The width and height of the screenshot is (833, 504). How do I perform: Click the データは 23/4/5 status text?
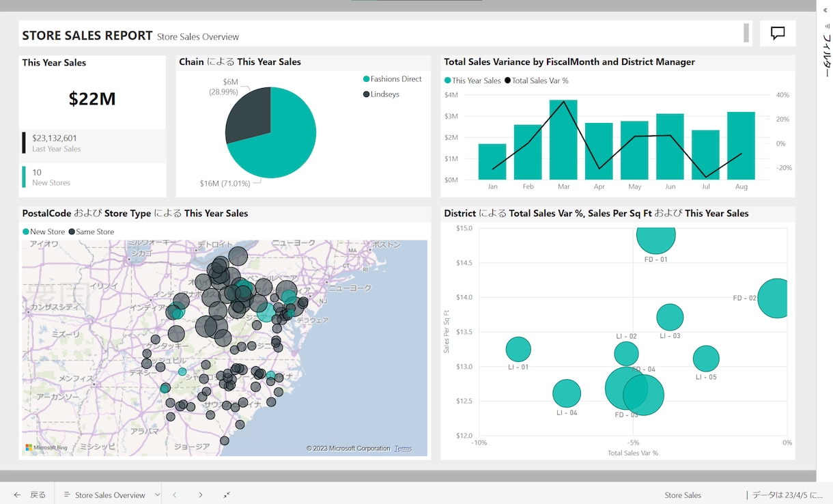pyautogui.click(x=787, y=495)
